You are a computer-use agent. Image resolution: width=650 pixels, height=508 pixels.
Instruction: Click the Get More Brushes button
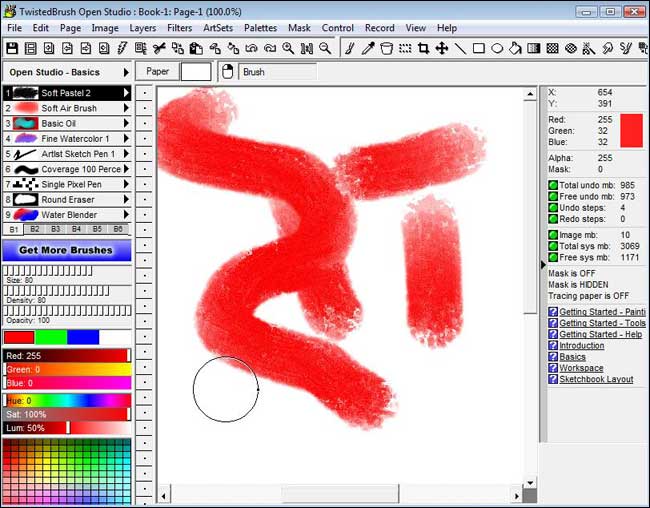point(67,250)
